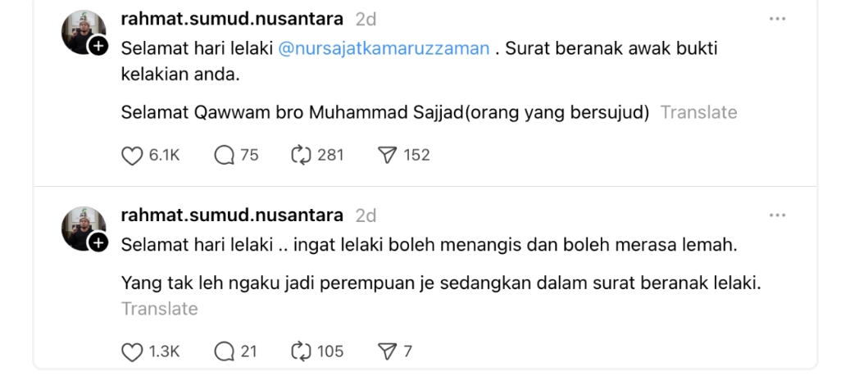Like the post with 6.1K likes
Viewport: 868px width, 376px height.
pos(132,155)
